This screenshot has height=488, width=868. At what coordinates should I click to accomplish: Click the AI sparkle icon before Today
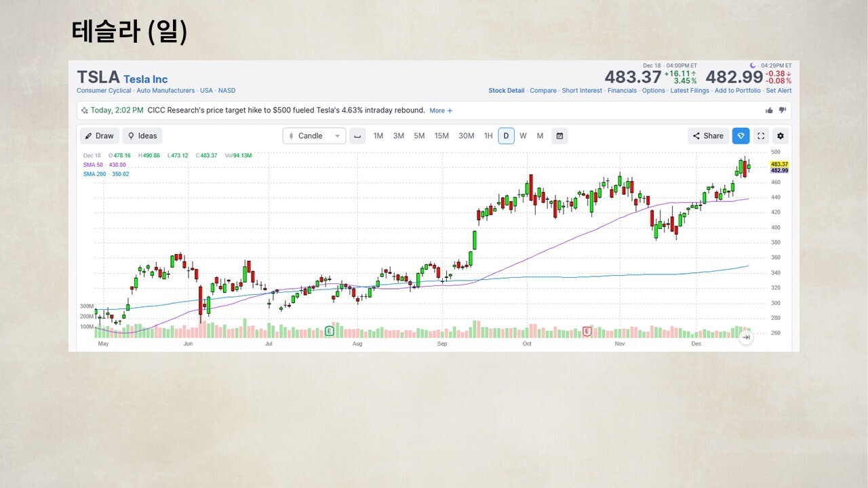pos(84,110)
